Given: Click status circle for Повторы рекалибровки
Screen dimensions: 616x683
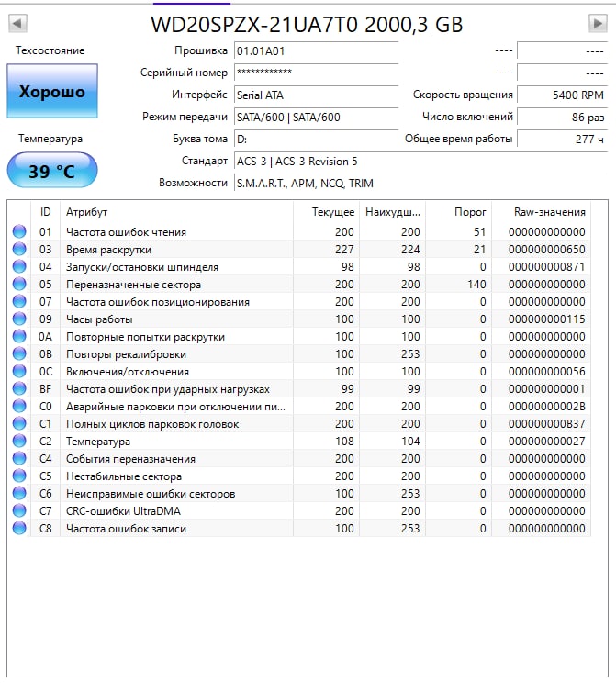Looking at the screenshot, I should coord(19,353).
